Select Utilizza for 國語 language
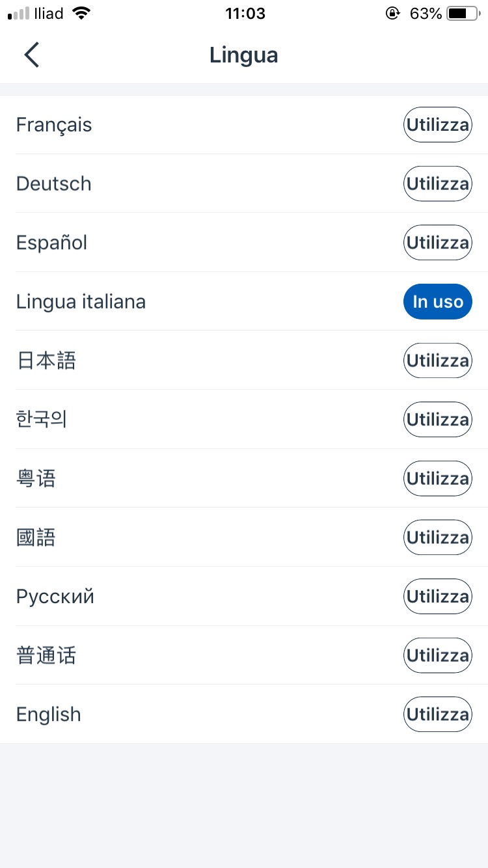The image size is (488, 868). 437,537
